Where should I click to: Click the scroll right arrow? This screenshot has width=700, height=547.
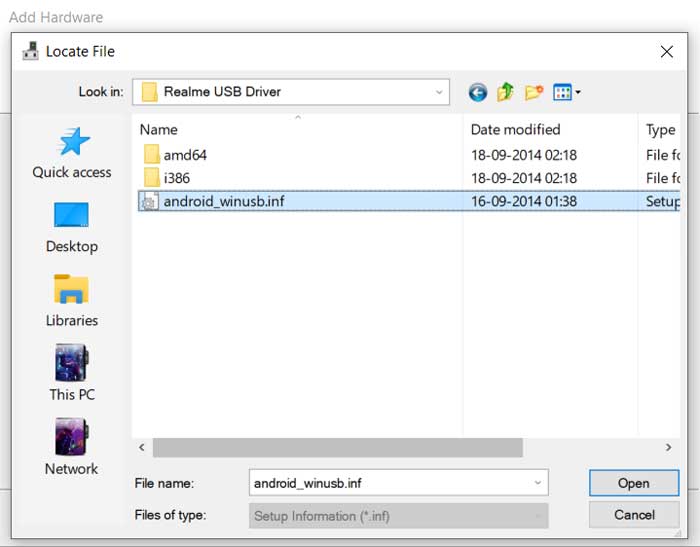(668, 447)
